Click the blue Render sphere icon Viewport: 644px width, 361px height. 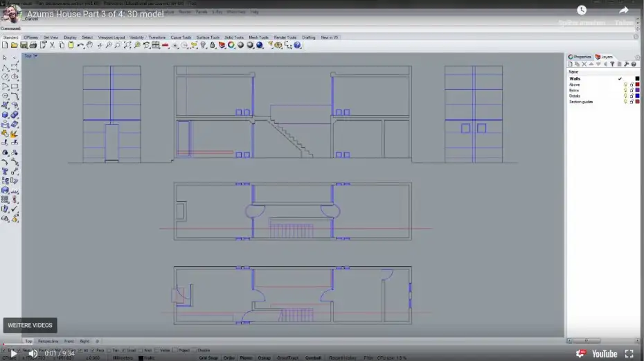click(x=260, y=45)
